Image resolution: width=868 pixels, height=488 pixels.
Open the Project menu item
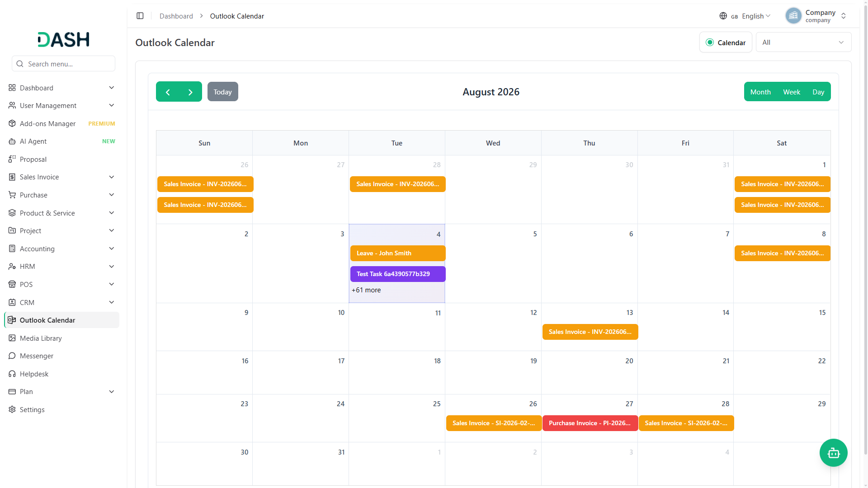tap(61, 231)
